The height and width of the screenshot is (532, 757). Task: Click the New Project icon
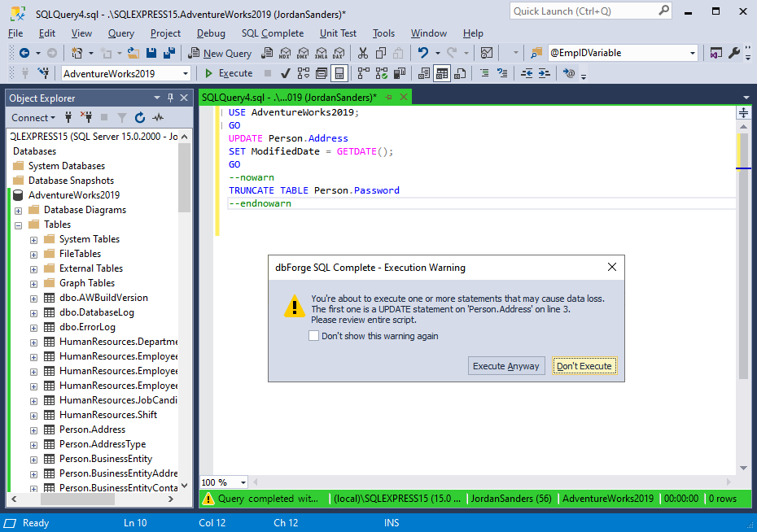coord(77,53)
